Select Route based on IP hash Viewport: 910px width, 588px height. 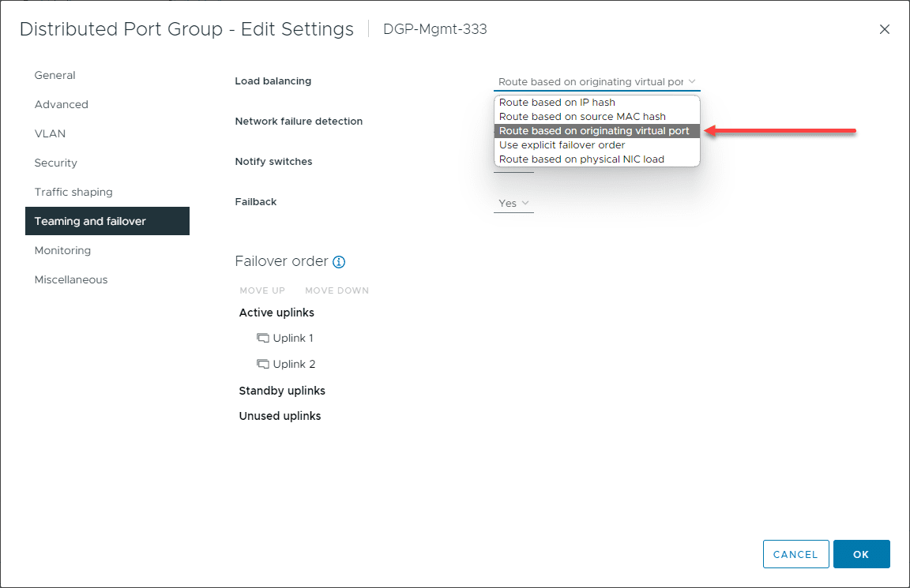(x=558, y=102)
